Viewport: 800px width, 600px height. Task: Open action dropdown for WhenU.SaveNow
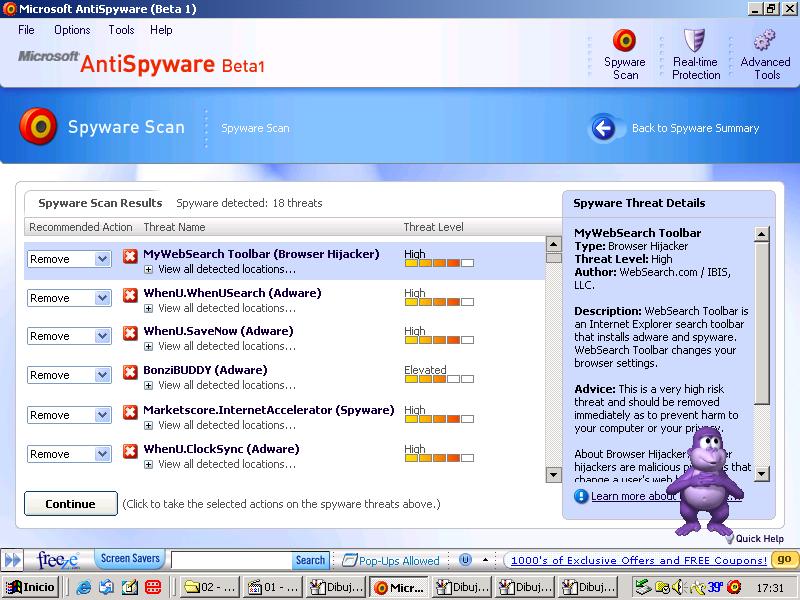click(x=103, y=336)
